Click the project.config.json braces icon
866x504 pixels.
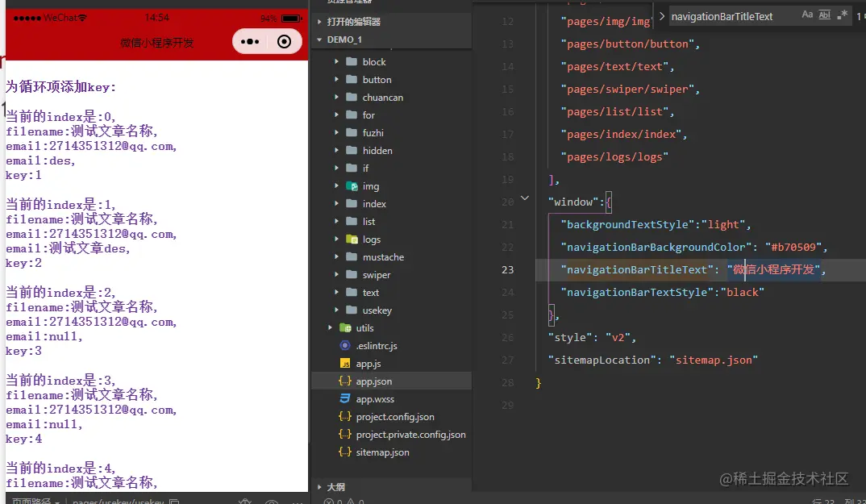tap(345, 416)
